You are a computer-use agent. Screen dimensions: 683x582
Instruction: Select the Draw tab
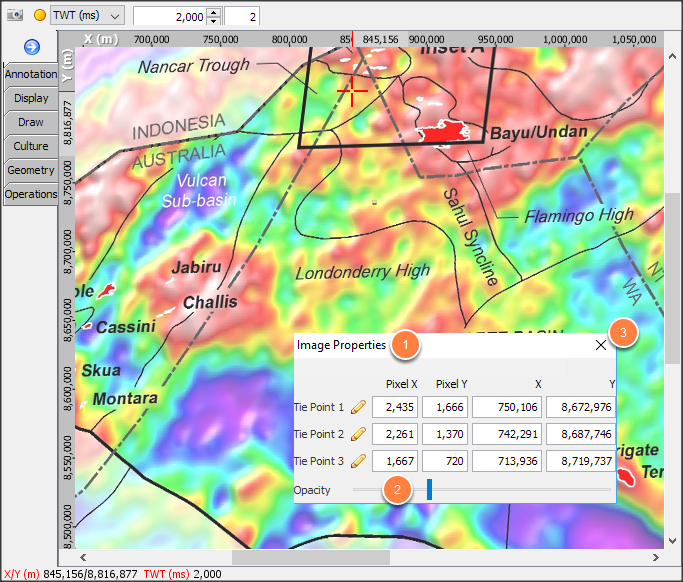pyautogui.click(x=30, y=122)
